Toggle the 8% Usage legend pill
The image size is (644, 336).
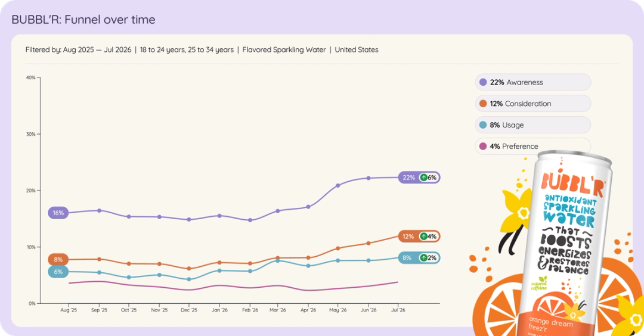(x=532, y=125)
